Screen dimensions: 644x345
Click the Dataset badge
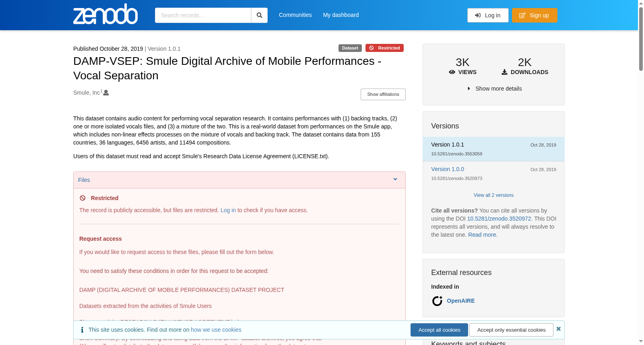[350, 48]
